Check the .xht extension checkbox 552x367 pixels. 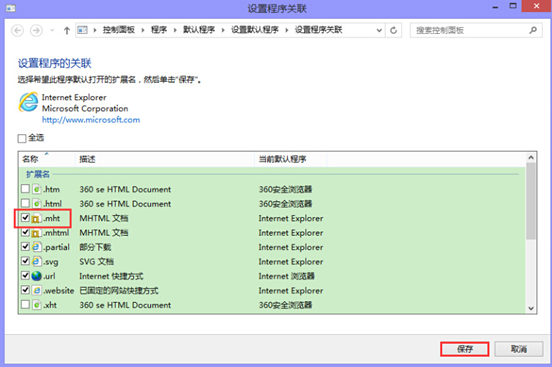tap(25, 304)
